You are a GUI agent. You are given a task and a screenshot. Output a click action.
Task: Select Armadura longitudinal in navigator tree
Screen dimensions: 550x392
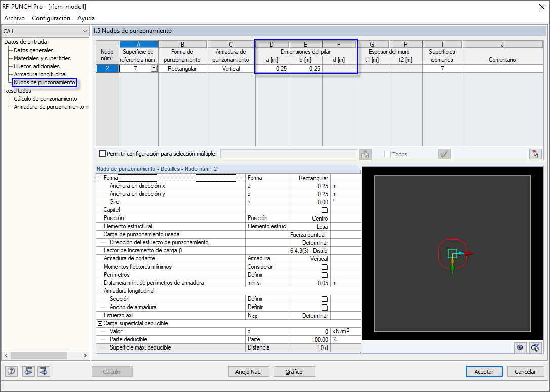pos(40,74)
